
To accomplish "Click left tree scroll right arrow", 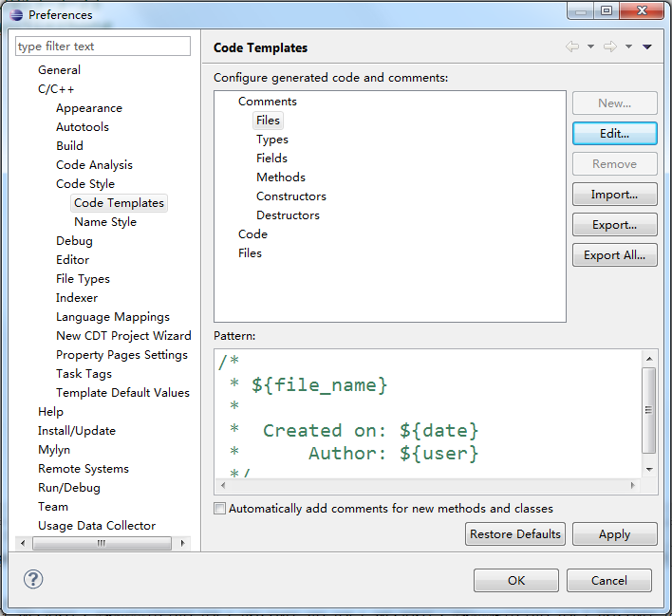I will [182, 543].
